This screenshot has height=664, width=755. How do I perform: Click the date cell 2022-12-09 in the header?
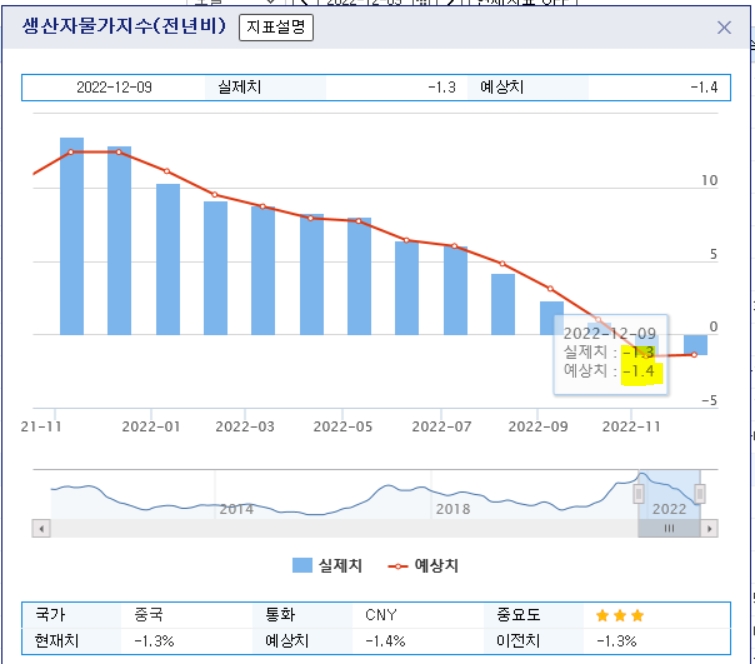[114, 87]
